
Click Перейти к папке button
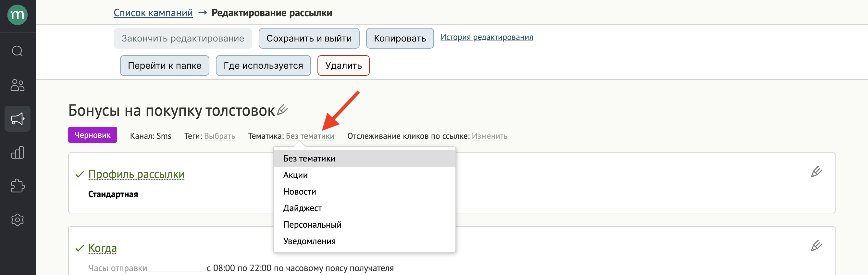click(x=165, y=66)
